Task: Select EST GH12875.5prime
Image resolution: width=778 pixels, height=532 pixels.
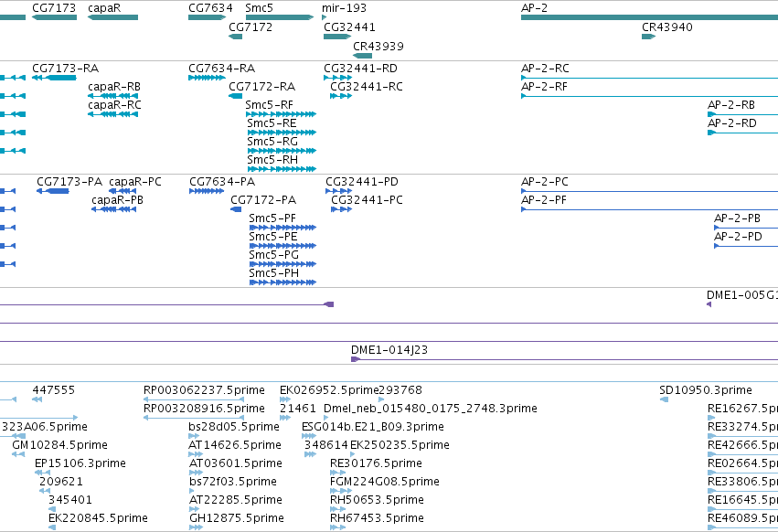Action: click(x=196, y=528)
